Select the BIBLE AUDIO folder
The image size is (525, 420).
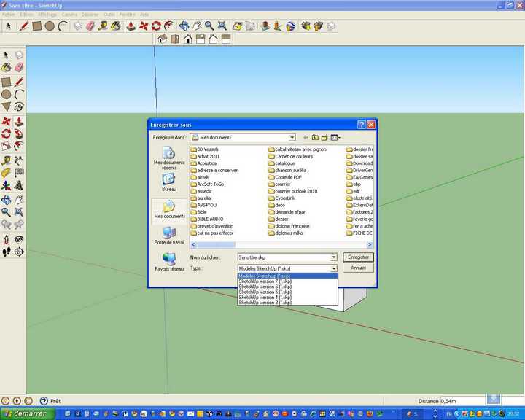(x=207, y=219)
